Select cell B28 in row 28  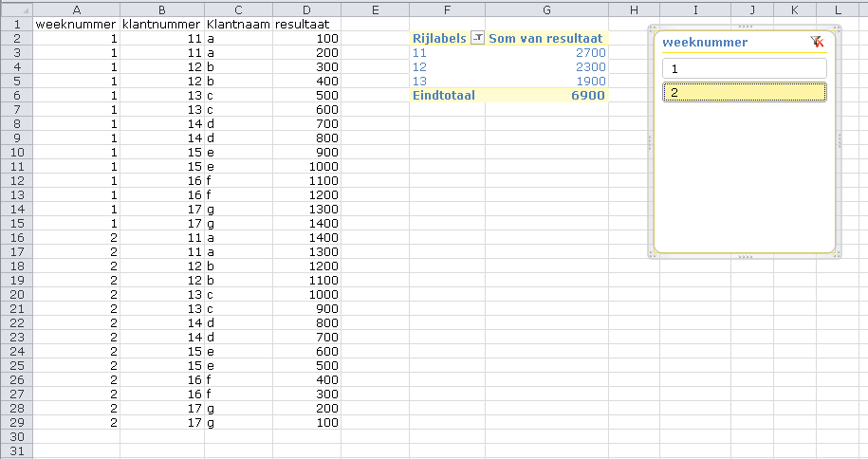(x=162, y=409)
